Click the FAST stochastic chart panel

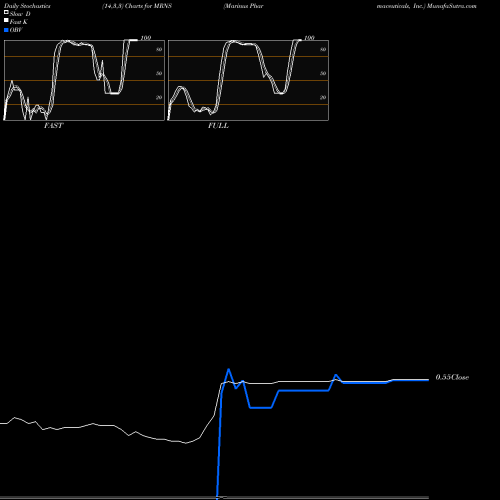click(84, 80)
